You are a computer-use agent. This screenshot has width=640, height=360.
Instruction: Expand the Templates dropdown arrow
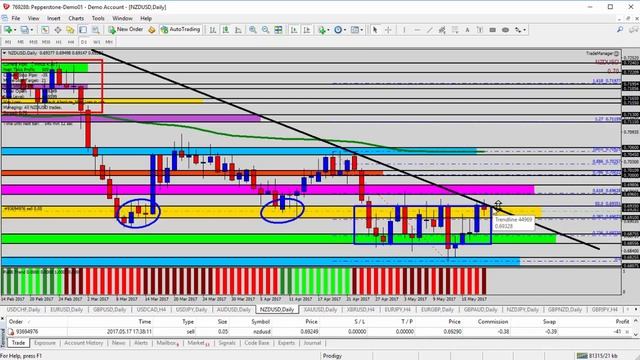pyautogui.click(x=362, y=30)
